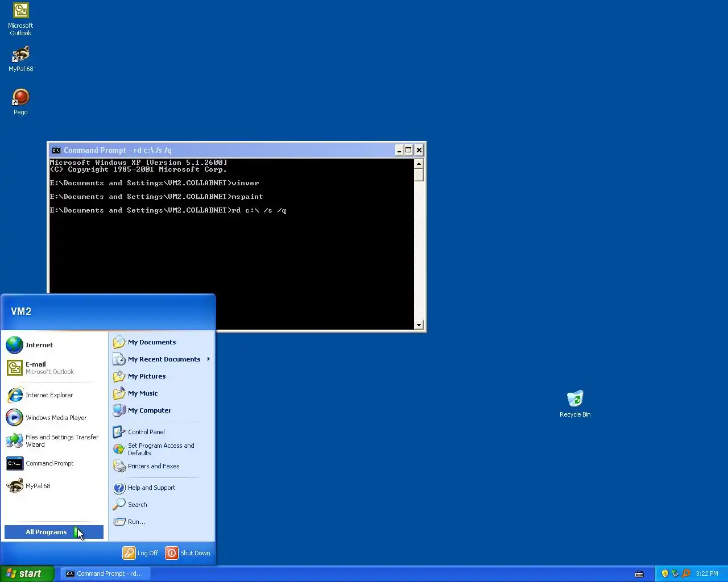Click the taskbar clock showing 3:22 PM

click(707, 573)
